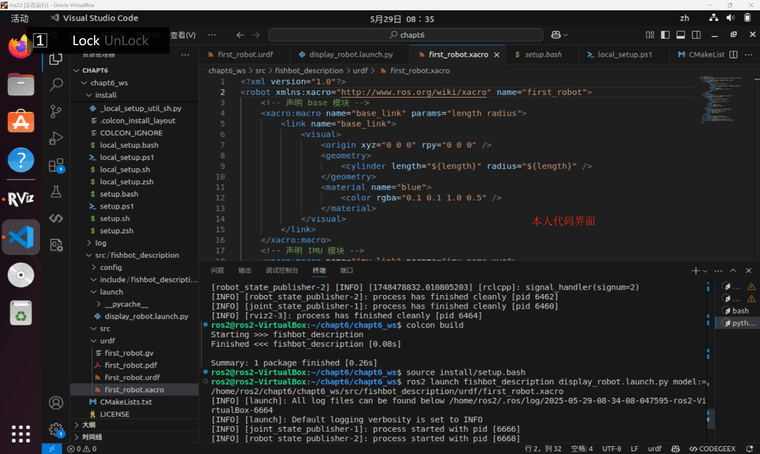The width and height of the screenshot is (760, 454).
Task: Change the language mode urdf
Action: (654, 449)
